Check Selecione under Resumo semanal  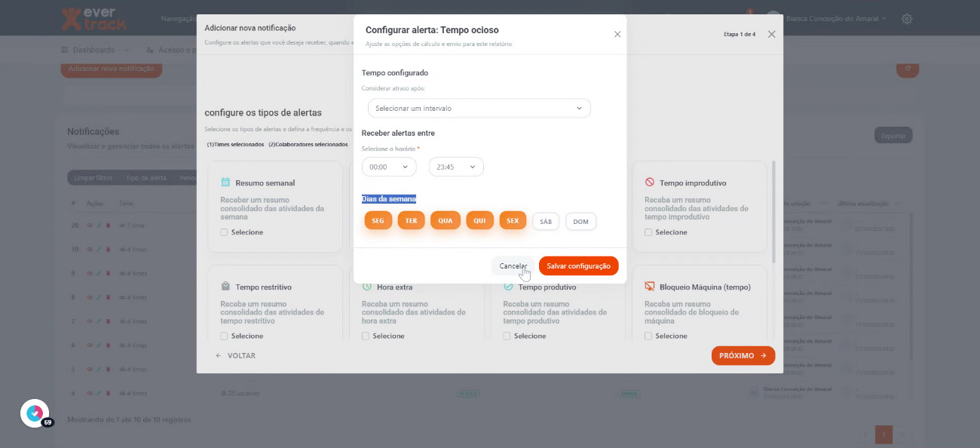pos(224,232)
